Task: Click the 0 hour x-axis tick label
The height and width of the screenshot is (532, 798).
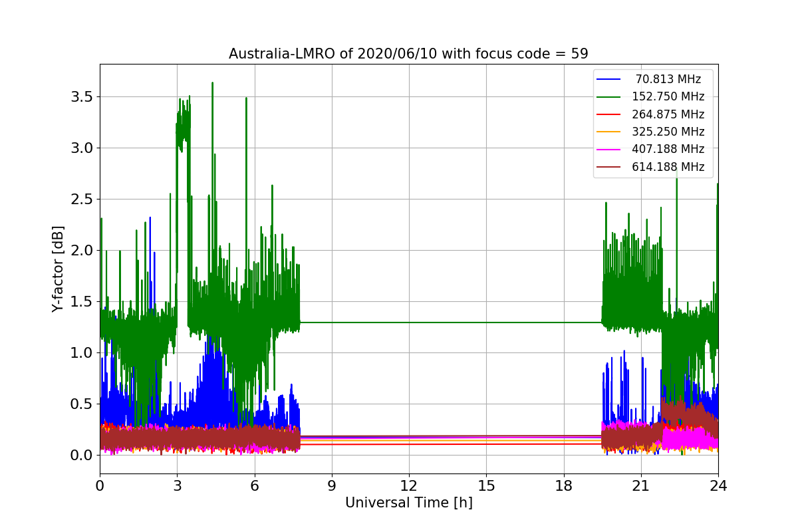Action: [100, 485]
